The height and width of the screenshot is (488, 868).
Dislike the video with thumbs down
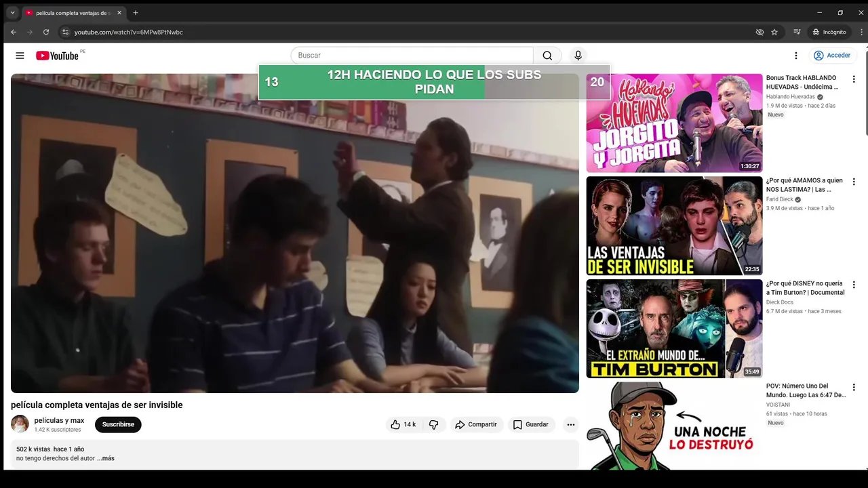pos(434,424)
